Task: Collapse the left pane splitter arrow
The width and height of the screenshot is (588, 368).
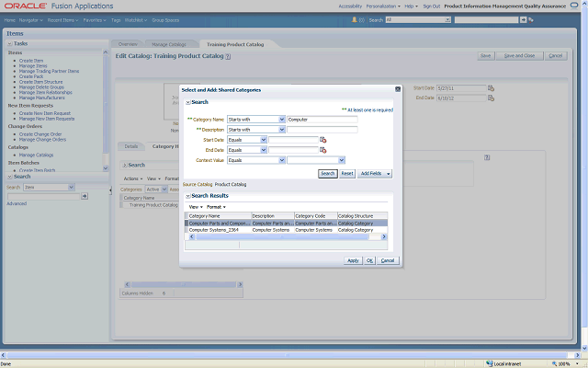Action: click(x=110, y=190)
